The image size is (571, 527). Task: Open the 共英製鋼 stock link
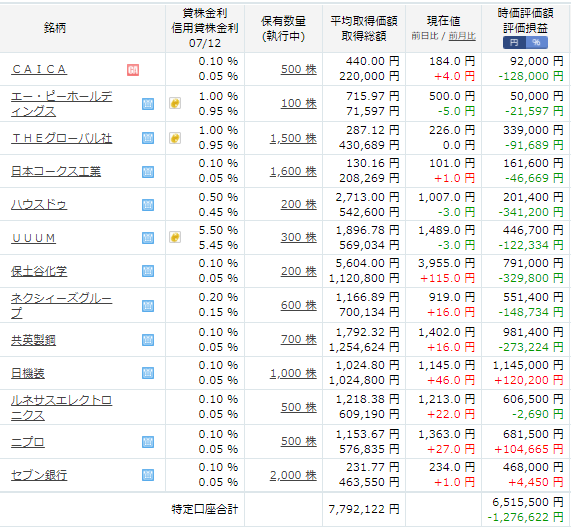(x=34, y=340)
